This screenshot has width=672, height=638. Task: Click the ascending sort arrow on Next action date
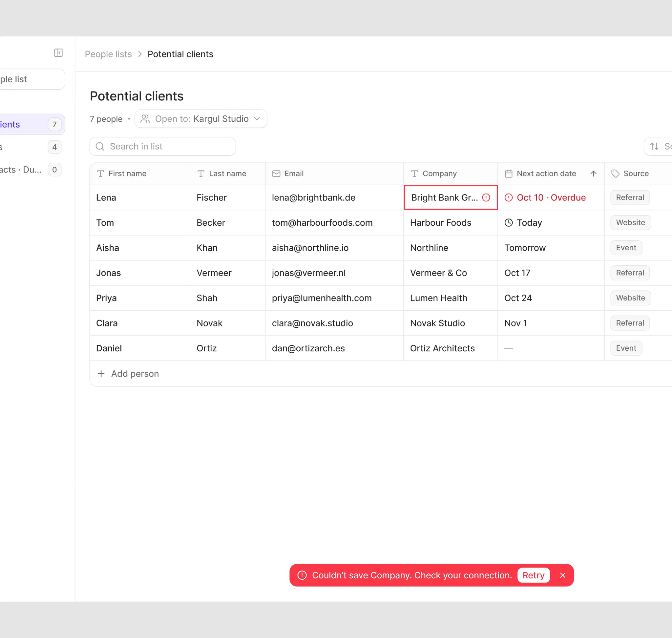pos(593,174)
